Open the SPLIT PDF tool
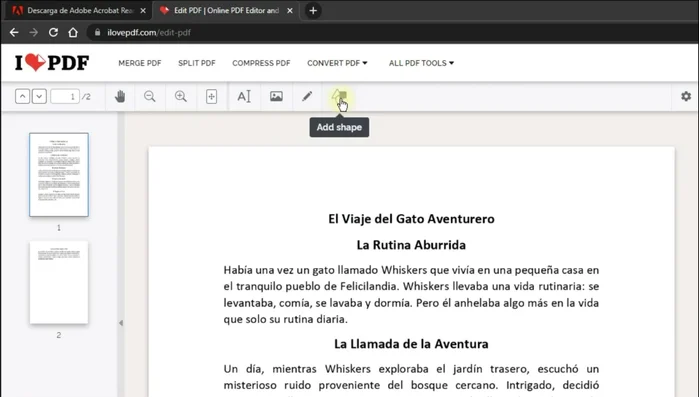The width and height of the screenshot is (699, 397). (197, 63)
